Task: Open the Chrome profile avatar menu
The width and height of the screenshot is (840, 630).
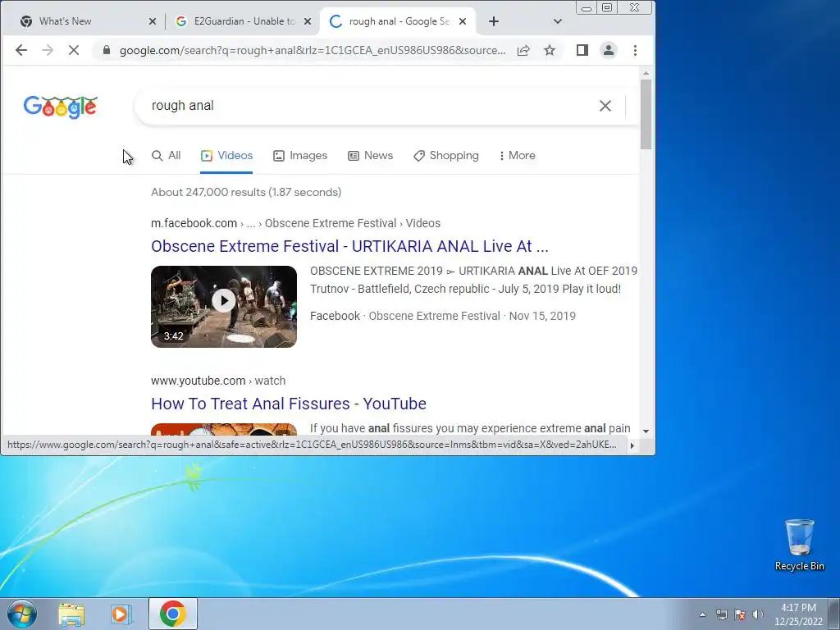Action: coord(609,50)
